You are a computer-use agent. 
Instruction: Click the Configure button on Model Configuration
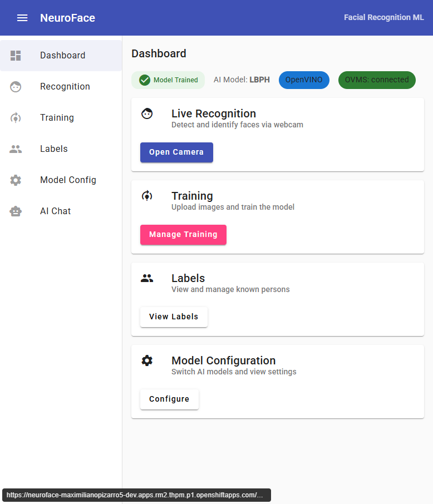[x=169, y=399]
